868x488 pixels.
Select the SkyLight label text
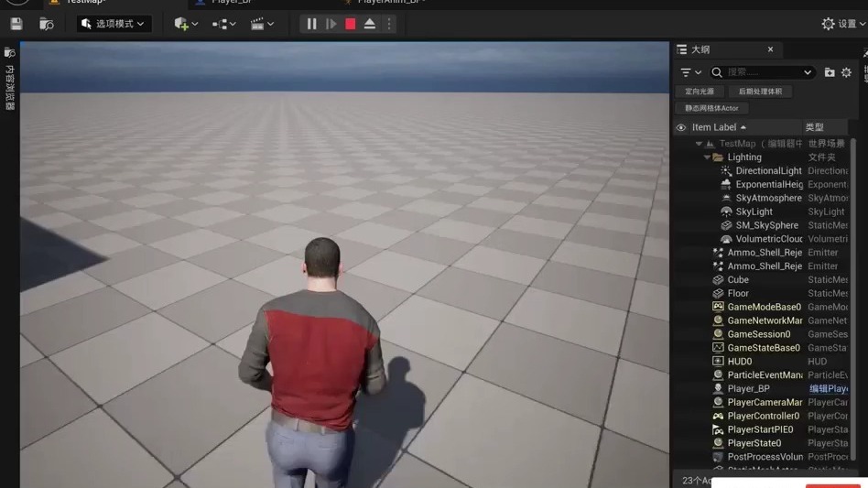coord(754,211)
